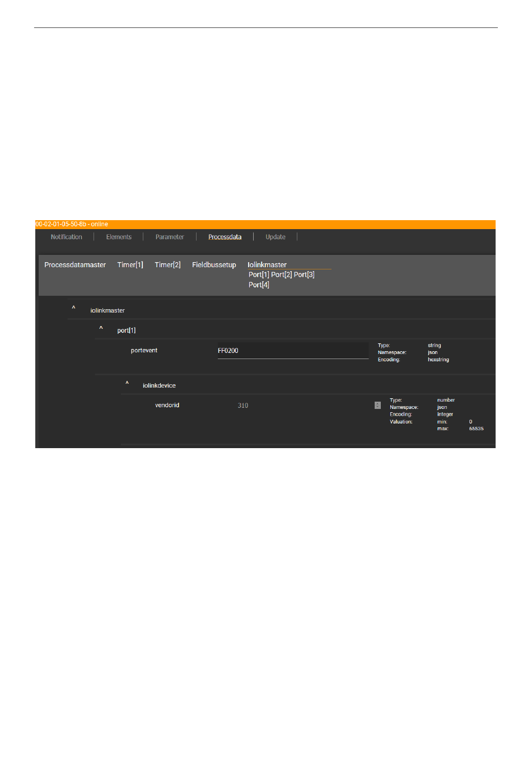The width and height of the screenshot is (532, 782).
Task: Click the vendorid label
Action: (x=167, y=405)
